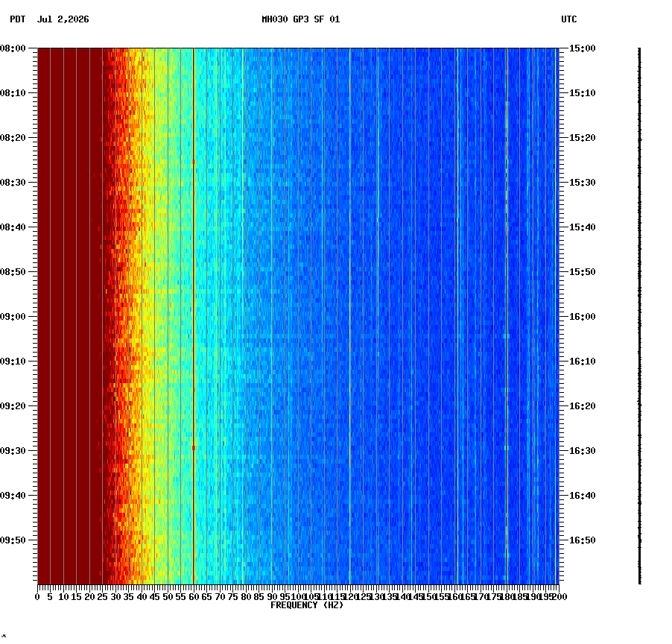
Task: Click the '25' frequency axis label
Action: tap(102, 597)
